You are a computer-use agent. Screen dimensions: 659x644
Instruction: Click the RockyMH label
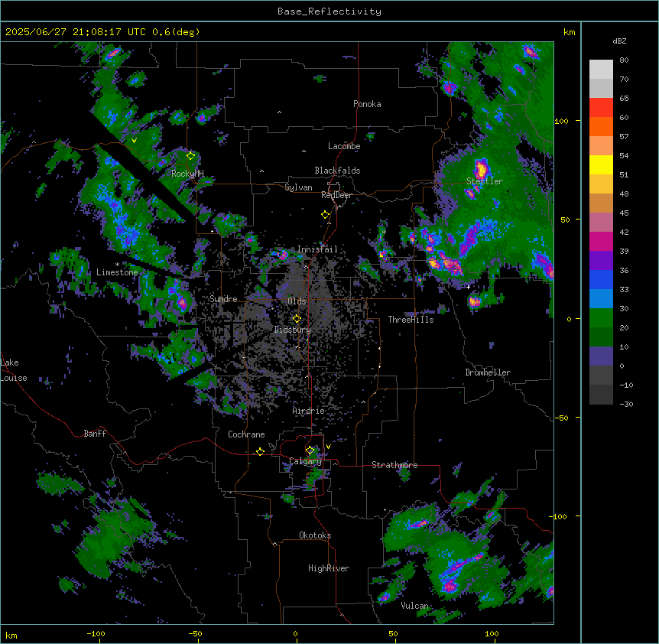(187, 174)
